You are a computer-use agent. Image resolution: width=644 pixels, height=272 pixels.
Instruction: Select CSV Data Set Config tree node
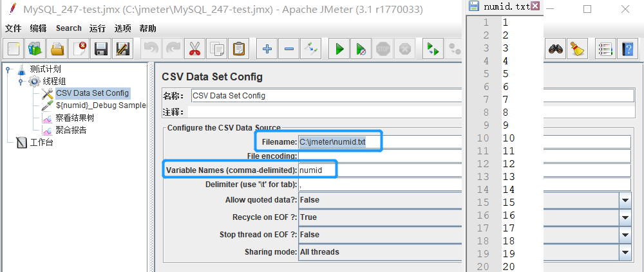(x=92, y=93)
